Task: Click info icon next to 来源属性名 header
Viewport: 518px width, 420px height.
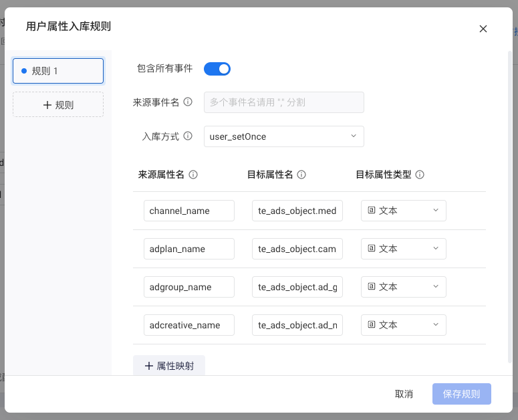Action: click(193, 175)
